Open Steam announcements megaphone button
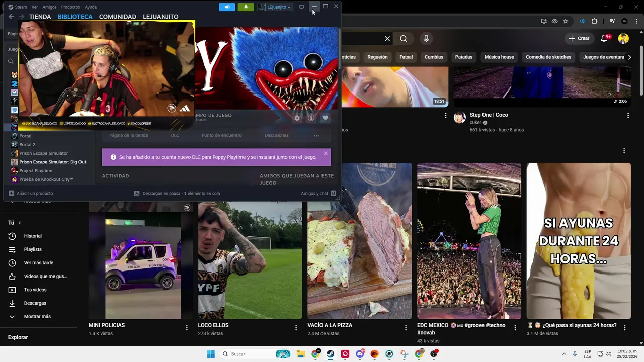This screenshot has width=644, height=362. [227, 7]
